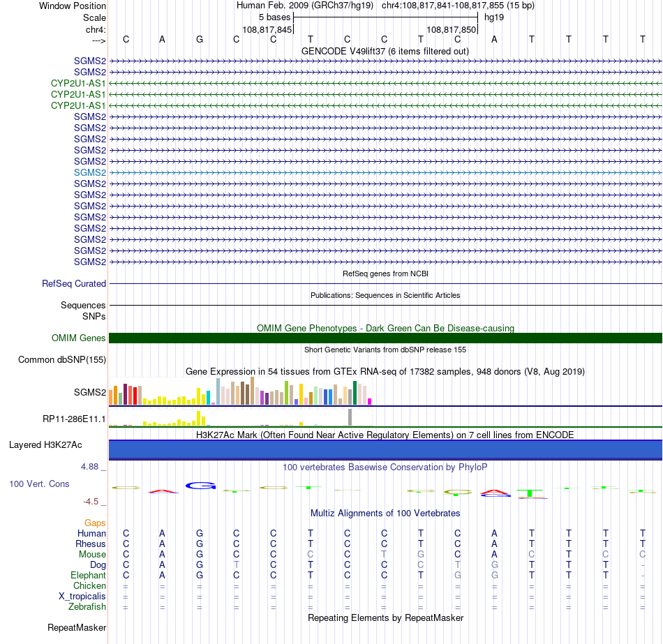Open 'Publications: Sequences in Scientific Articles' title
The image size is (663, 644).
385,295
